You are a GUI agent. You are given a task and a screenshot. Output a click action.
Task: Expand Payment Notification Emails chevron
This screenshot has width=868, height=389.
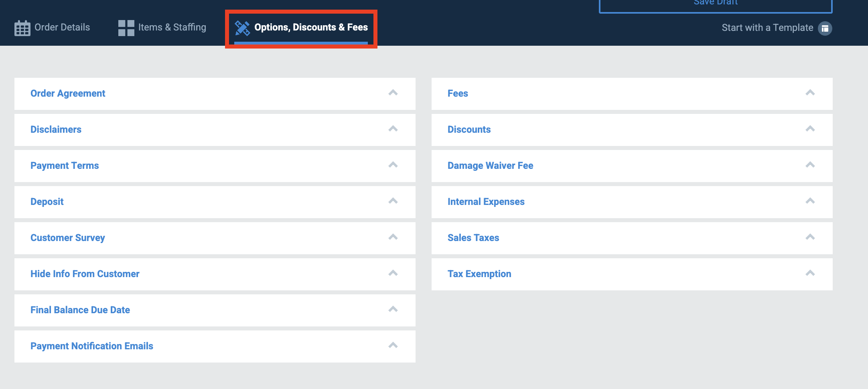point(393,345)
